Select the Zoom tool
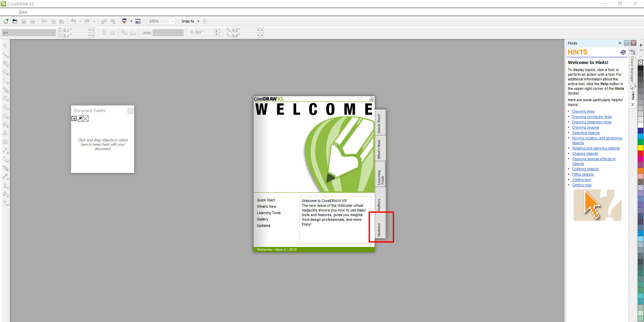The width and height of the screenshot is (644, 322). click(x=5, y=72)
